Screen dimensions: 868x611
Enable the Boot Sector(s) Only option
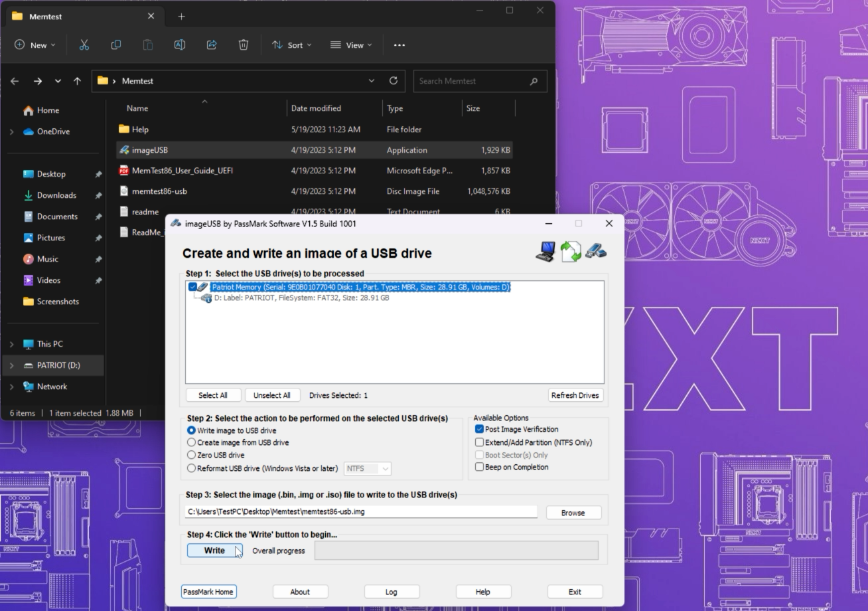[479, 454]
